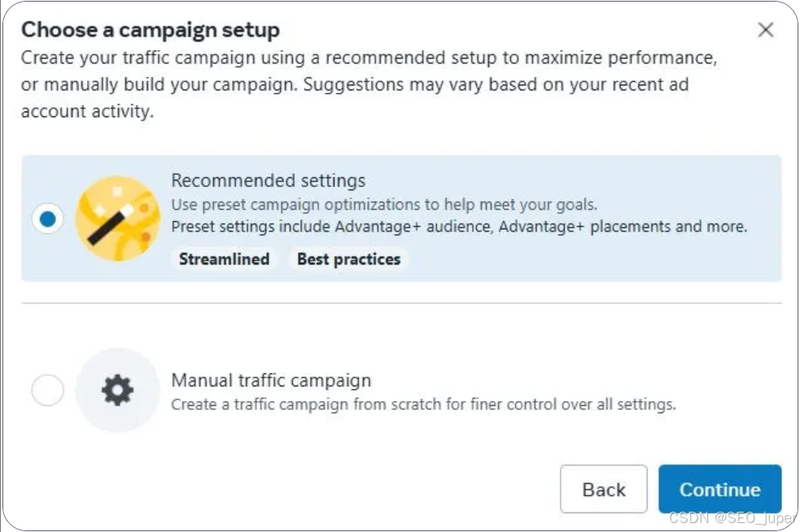This screenshot has height=532, width=800.
Task: Click the Streamlined tag
Action: click(224, 259)
